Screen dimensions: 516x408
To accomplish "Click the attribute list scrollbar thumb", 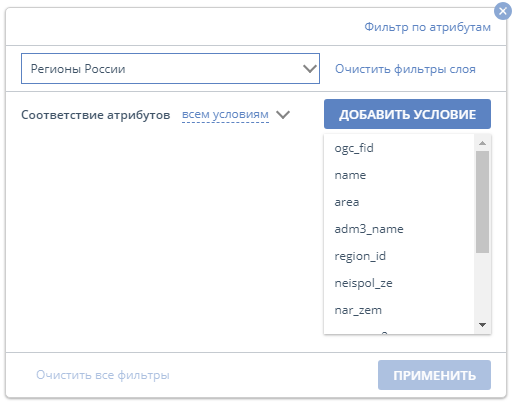I will coord(482,202).
